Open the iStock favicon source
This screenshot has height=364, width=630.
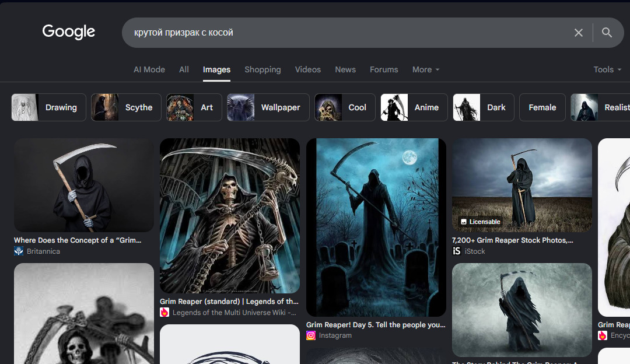(x=456, y=251)
